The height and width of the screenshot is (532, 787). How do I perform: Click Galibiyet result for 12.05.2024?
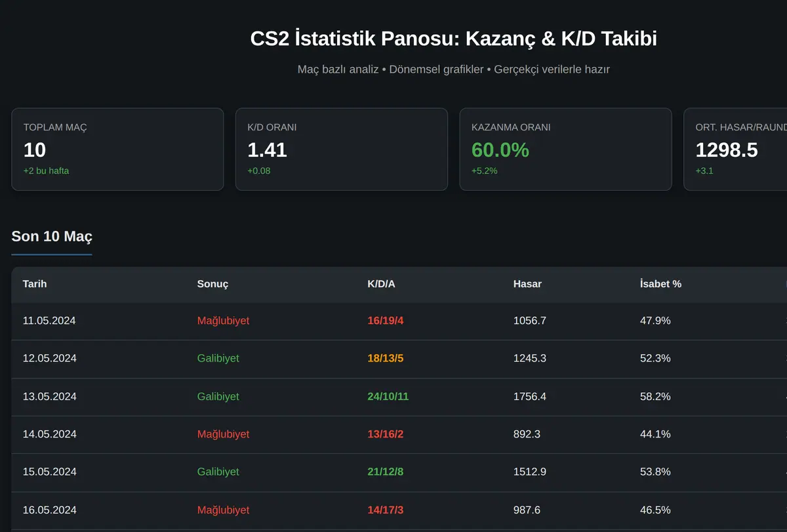click(218, 359)
